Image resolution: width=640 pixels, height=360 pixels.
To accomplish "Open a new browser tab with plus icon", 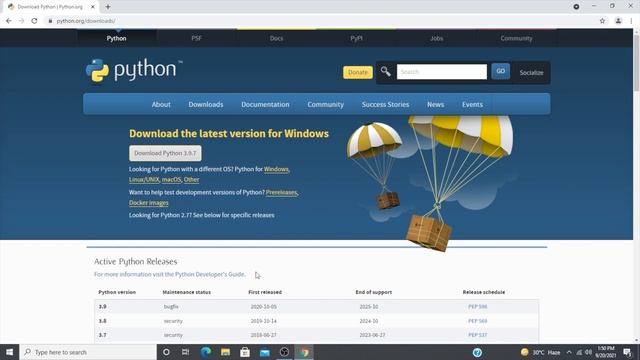I will pos(108,7).
